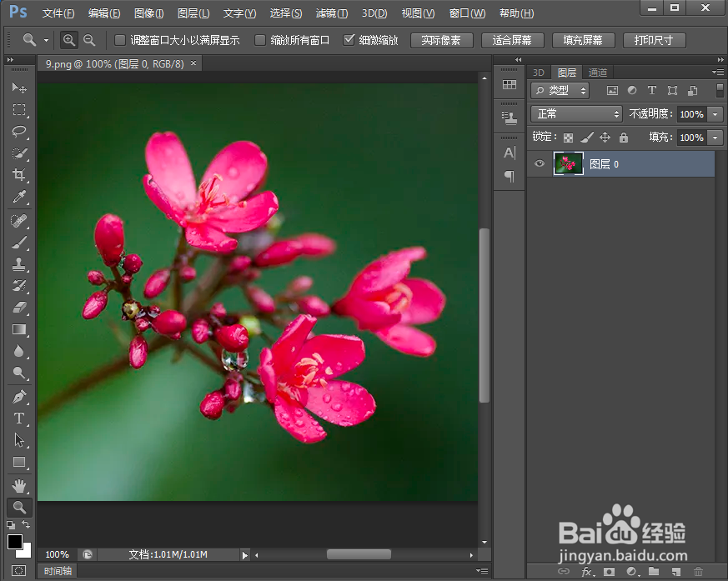Toggle pixel layer filter

[612, 91]
